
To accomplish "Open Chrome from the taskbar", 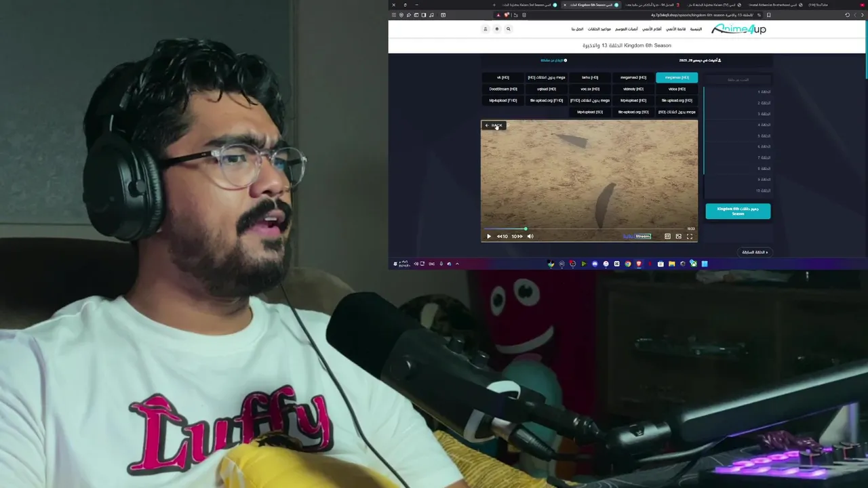I will pos(627,264).
